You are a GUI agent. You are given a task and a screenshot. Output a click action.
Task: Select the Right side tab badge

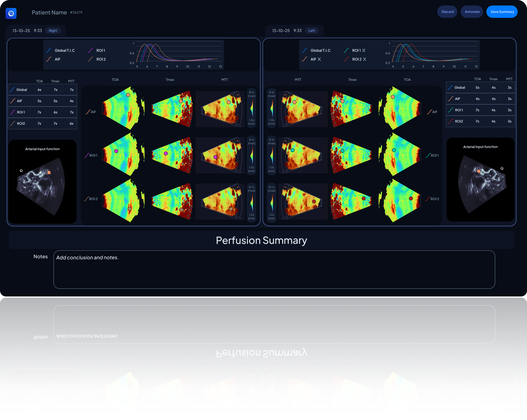[53, 31]
